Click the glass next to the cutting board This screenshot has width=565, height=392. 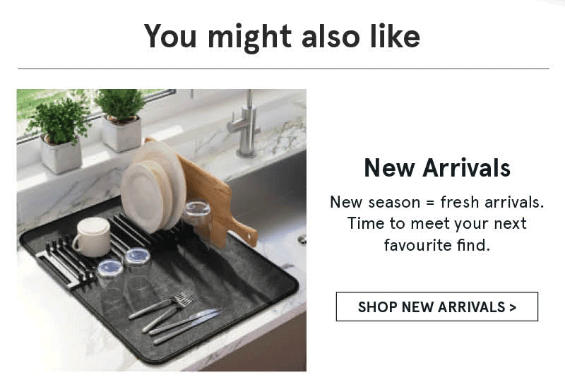(x=197, y=220)
